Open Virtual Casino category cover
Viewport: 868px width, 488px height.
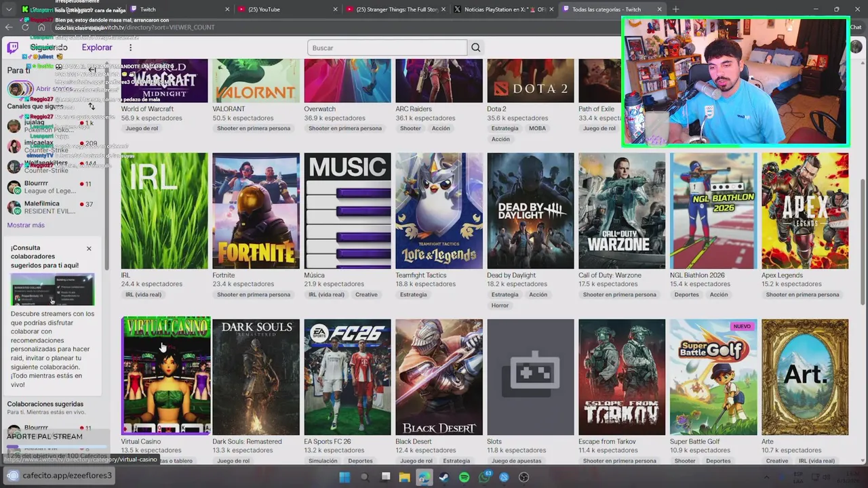click(165, 375)
